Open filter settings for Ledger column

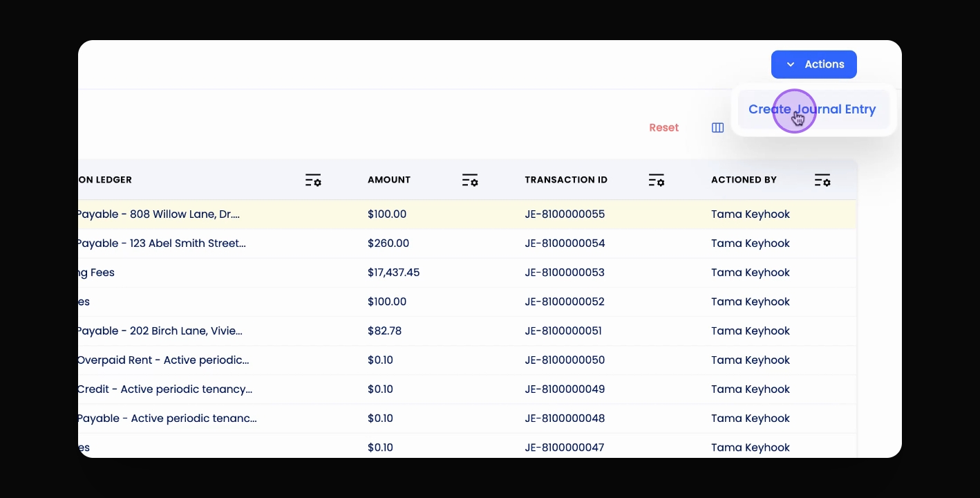(x=313, y=180)
